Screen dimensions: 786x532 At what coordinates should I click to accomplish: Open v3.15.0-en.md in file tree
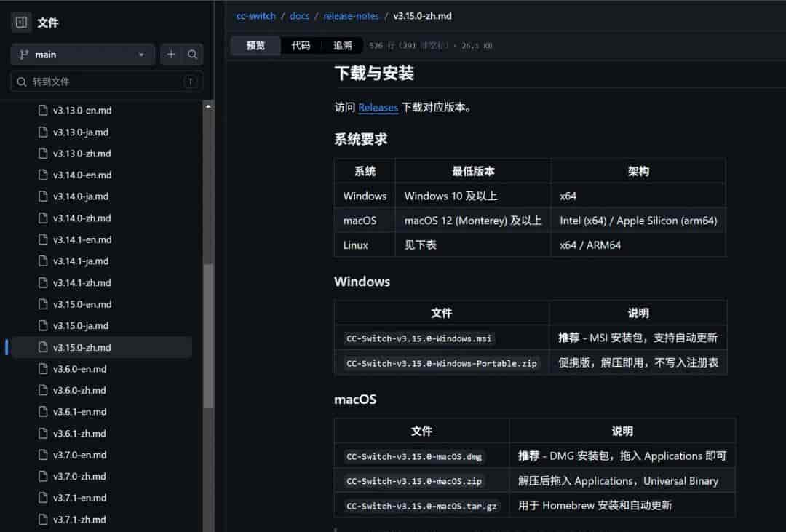point(82,304)
